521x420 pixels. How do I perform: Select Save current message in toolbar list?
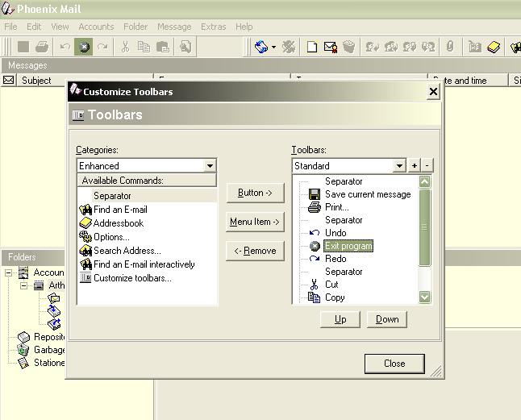(x=368, y=194)
